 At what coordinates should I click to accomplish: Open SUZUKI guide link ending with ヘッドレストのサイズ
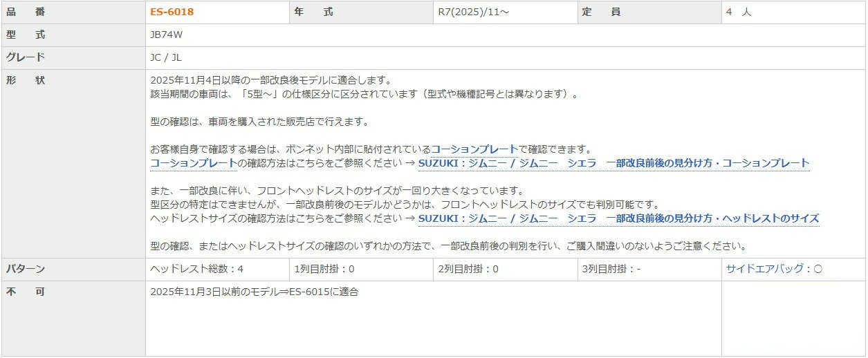618,218
